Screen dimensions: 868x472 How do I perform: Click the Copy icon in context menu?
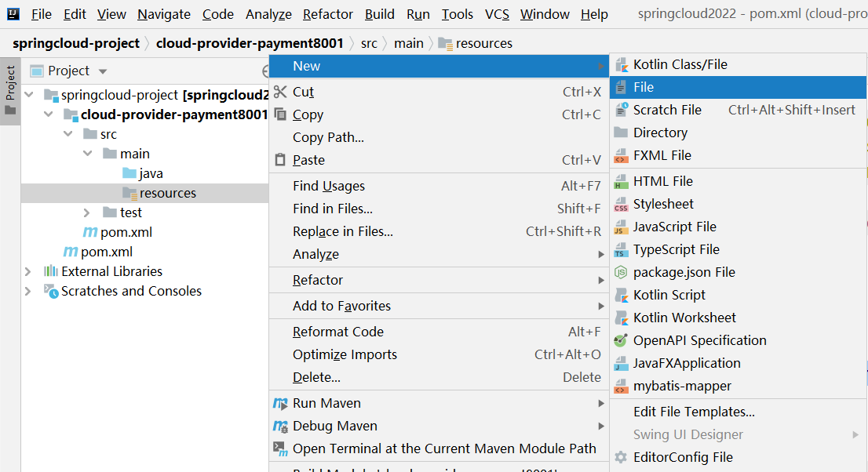pyautogui.click(x=281, y=114)
